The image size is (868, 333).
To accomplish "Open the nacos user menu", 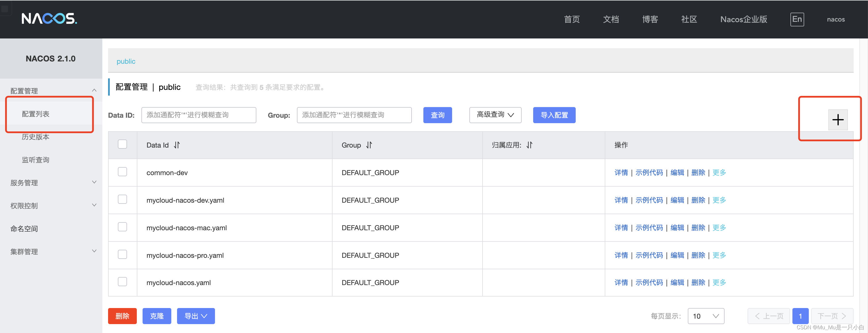I will 836,19.
